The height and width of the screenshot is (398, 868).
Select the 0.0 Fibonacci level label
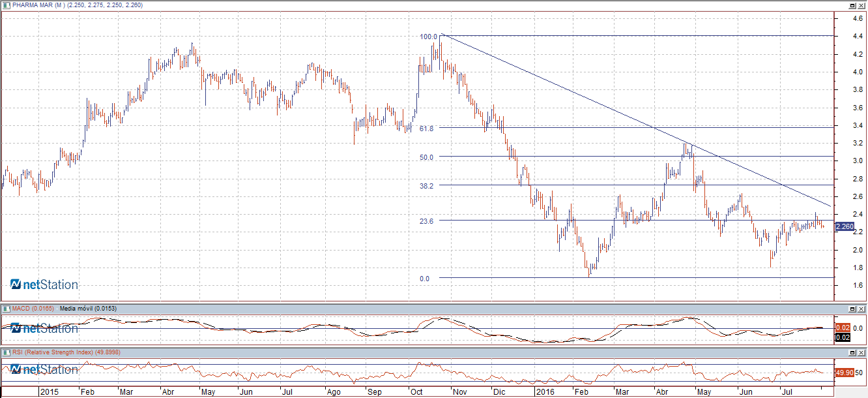[x=424, y=279]
